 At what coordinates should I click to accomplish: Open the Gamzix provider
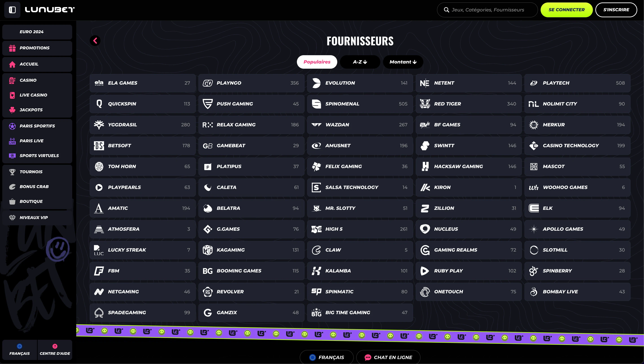click(251, 312)
